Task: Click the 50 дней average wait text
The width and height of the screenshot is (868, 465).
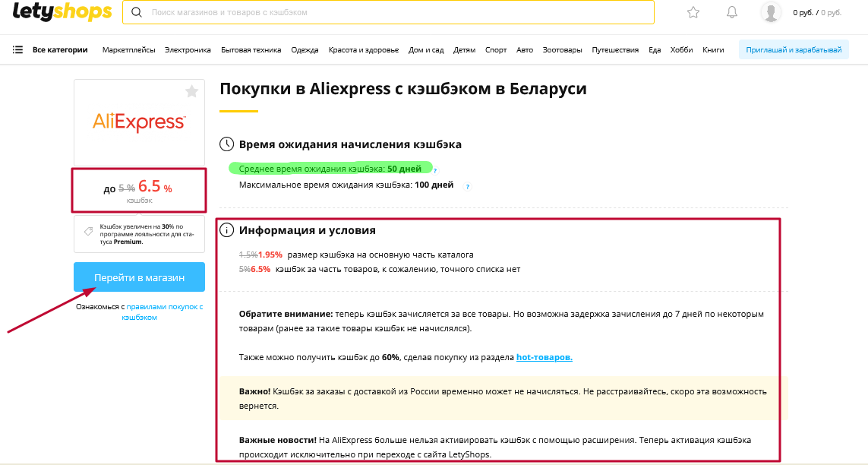Action: [x=404, y=169]
